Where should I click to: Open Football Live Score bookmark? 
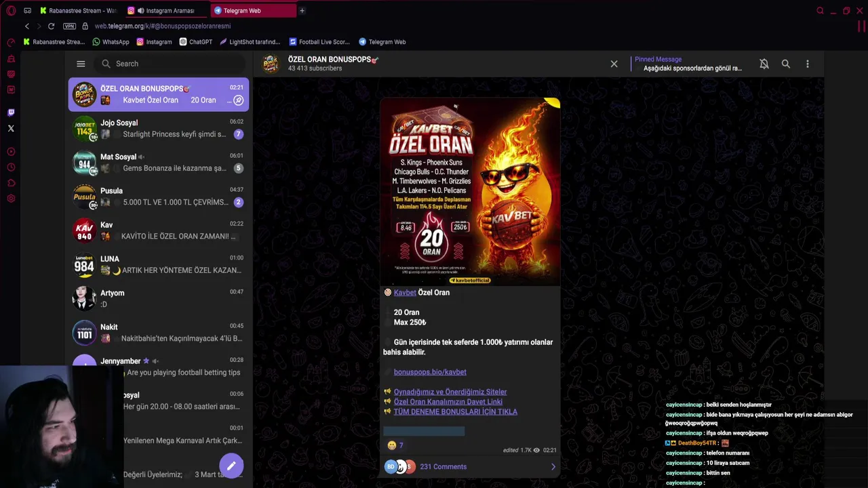click(x=319, y=42)
